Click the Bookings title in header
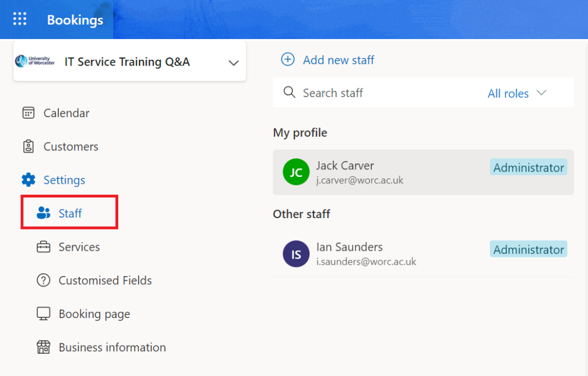This screenshot has width=588, height=376. [75, 20]
